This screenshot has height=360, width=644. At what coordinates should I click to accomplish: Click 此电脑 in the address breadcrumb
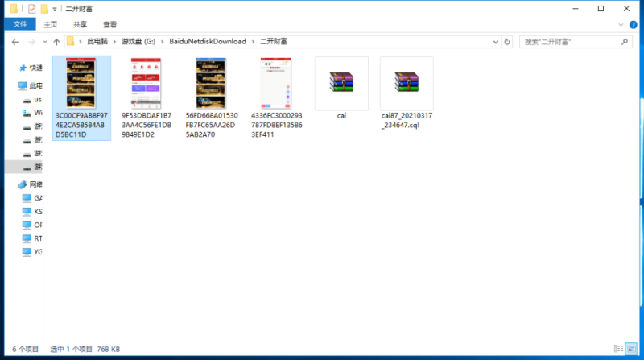tap(99, 41)
